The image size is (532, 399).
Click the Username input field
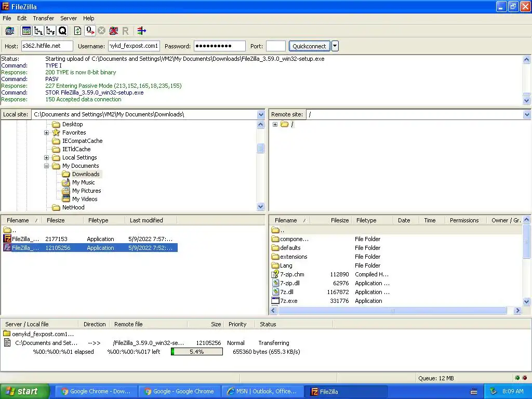click(x=134, y=46)
